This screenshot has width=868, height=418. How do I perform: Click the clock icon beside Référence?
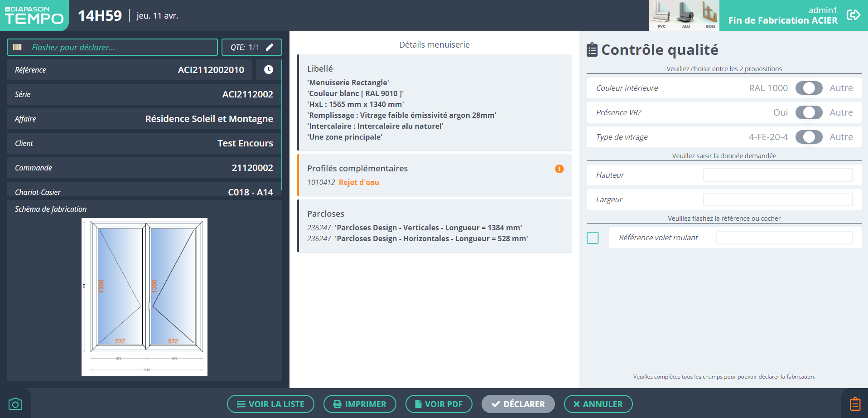click(269, 70)
